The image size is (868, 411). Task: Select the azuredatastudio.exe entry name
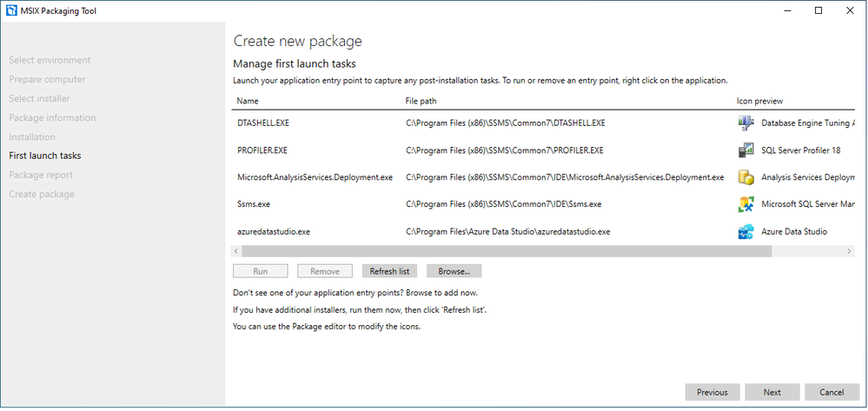coord(274,231)
